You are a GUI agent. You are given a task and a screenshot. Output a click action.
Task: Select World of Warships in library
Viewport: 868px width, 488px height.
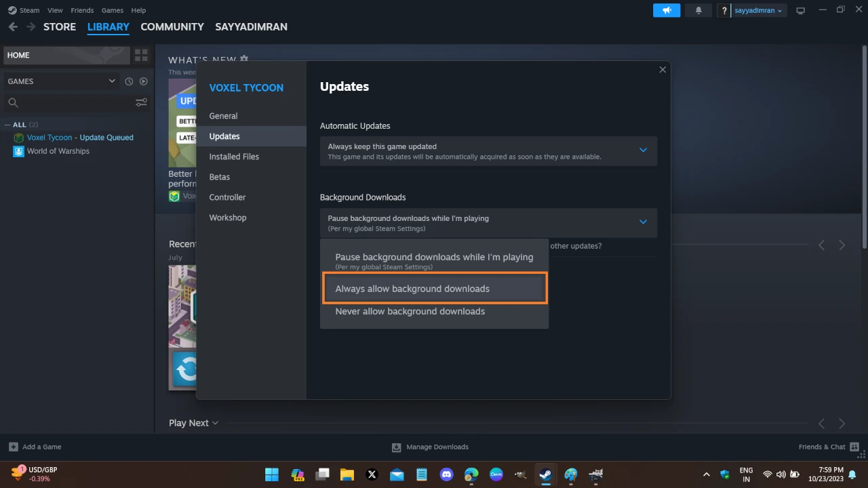pos(58,151)
